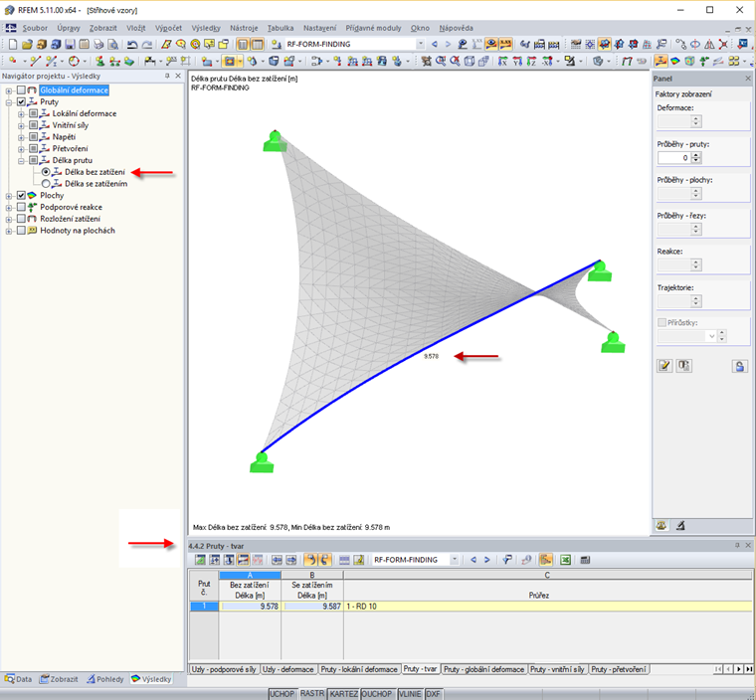Expand the Lokální deformace node
The height and width of the screenshot is (700, 756).
click(x=21, y=114)
